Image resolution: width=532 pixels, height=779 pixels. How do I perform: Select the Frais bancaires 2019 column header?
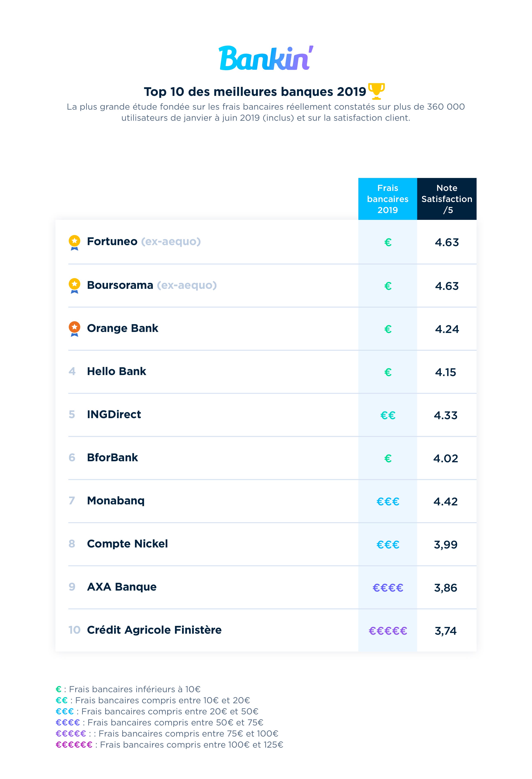[388, 199]
